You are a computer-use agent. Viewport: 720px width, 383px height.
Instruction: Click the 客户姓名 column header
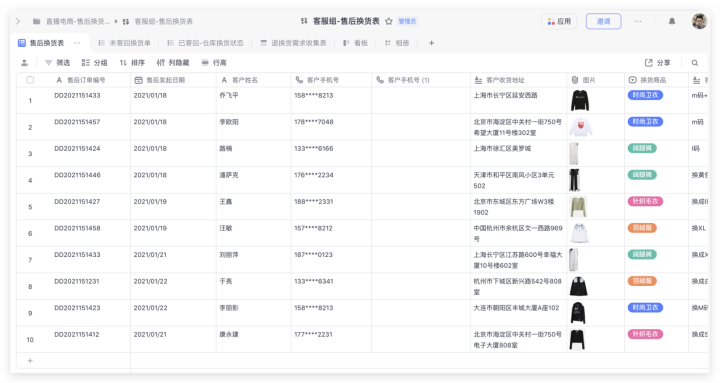coord(253,80)
